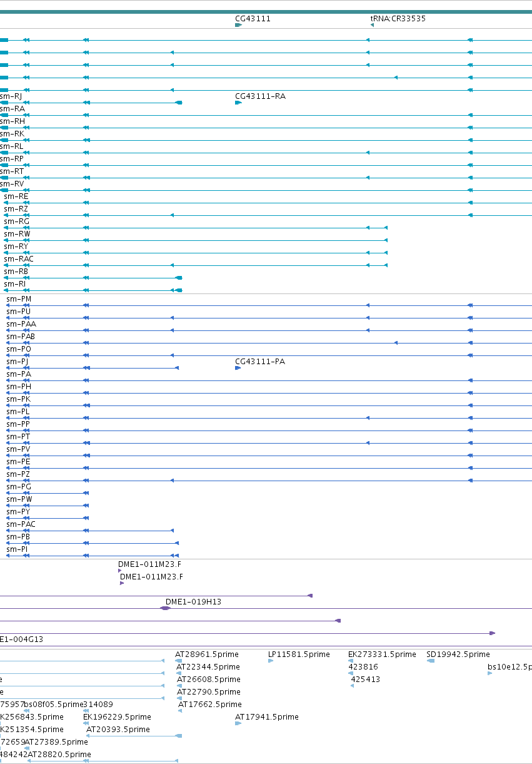Viewport: 532px width, 764px height.
Task: Select the sm-RB transcript label
Action: (x=16, y=272)
